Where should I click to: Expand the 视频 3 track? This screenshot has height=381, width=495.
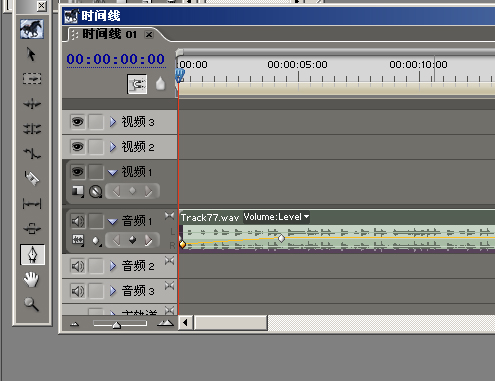pos(113,122)
